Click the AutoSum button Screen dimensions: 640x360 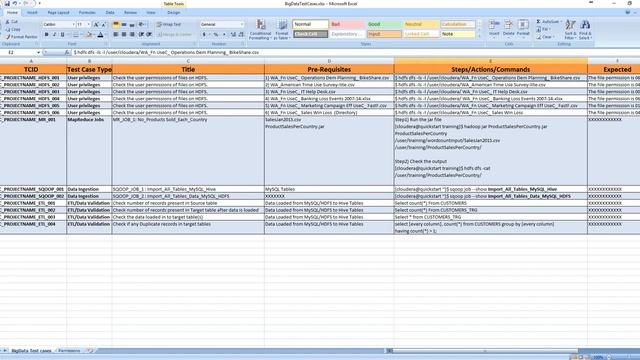tap(549, 22)
